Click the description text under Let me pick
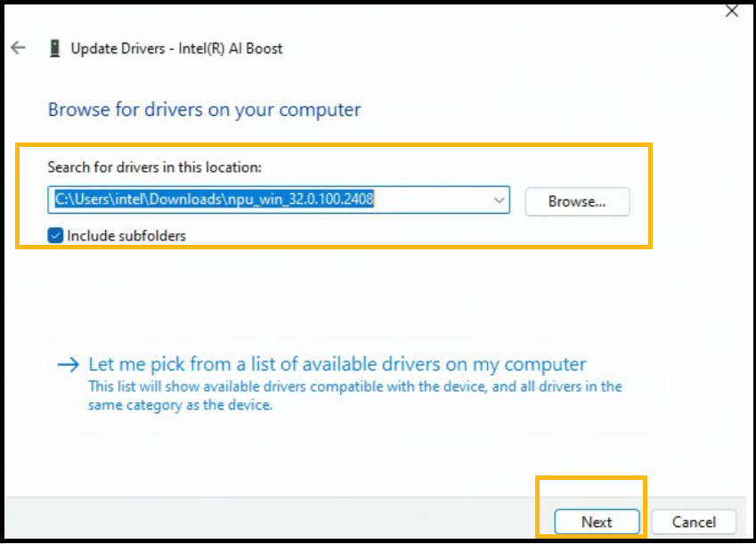 (354, 395)
